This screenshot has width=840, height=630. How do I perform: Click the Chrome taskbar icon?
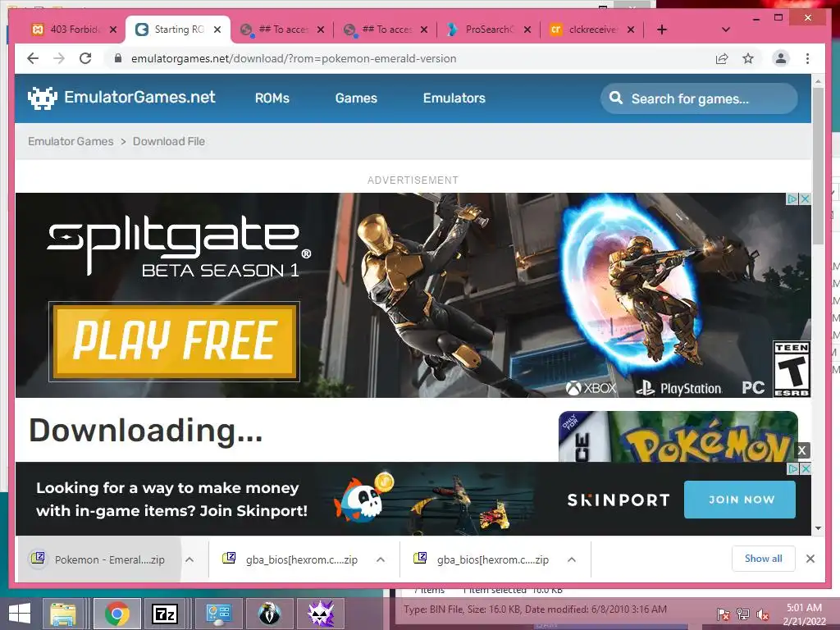click(116, 614)
